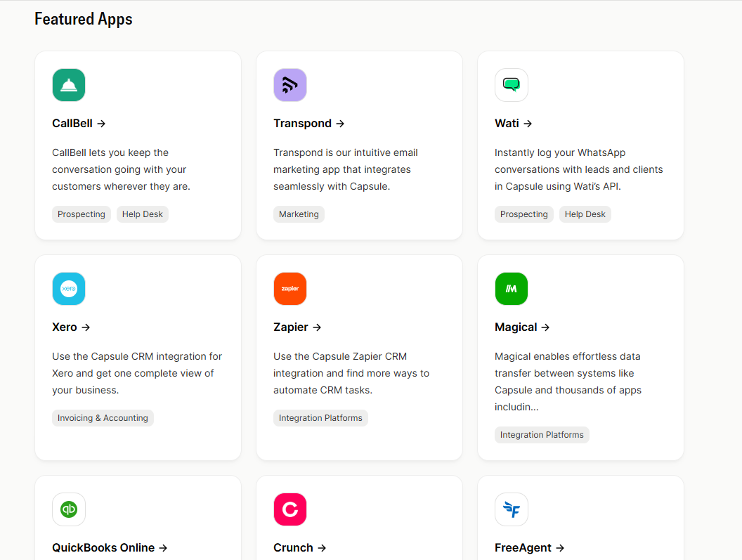Click the CallBell bell app icon
Viewport: 742px width, 560px height.
point(69,85)
